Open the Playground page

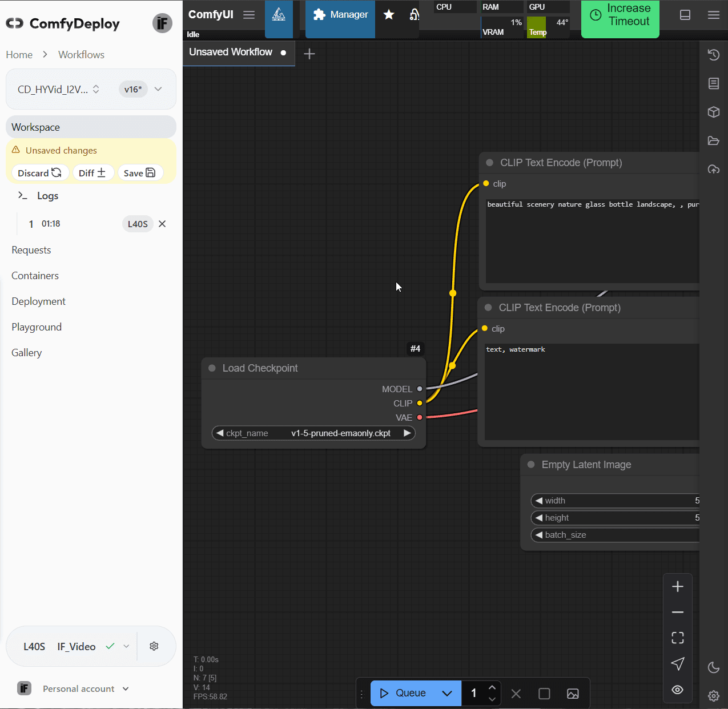(x=37, y=327)
